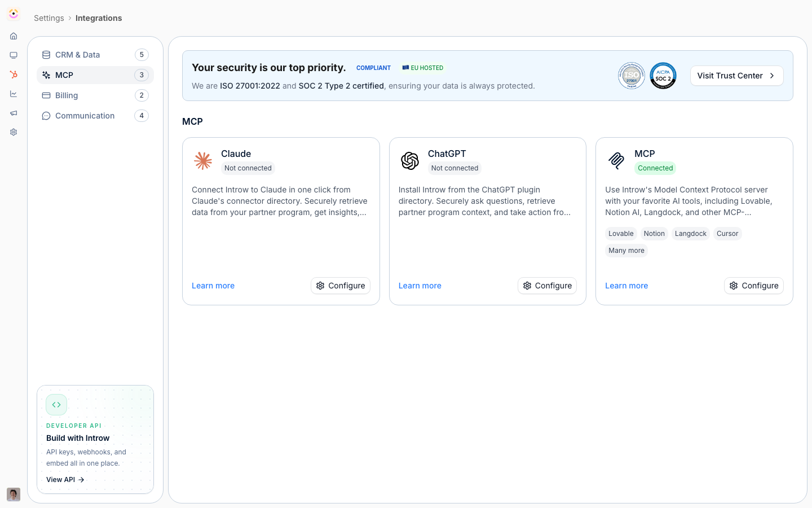Screen dimensions: 812x508
Task: Configure the Claude integration
Action: click(x=341, y=286)
